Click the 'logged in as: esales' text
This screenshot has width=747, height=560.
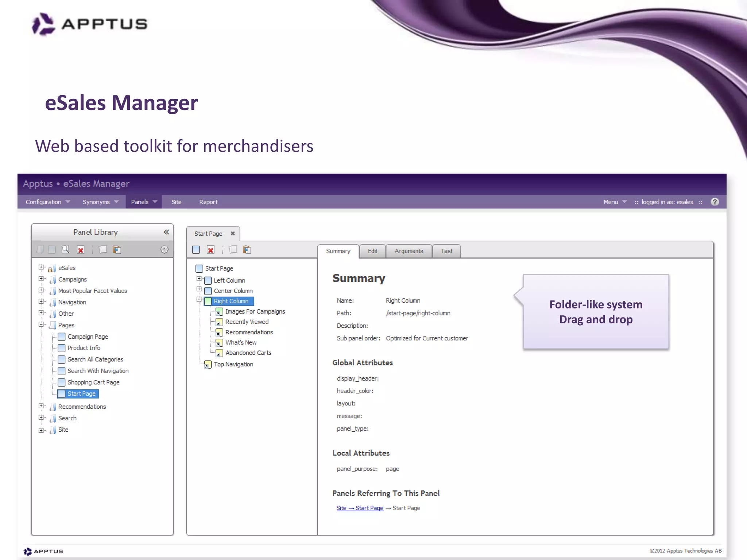(x=667, y=202)
